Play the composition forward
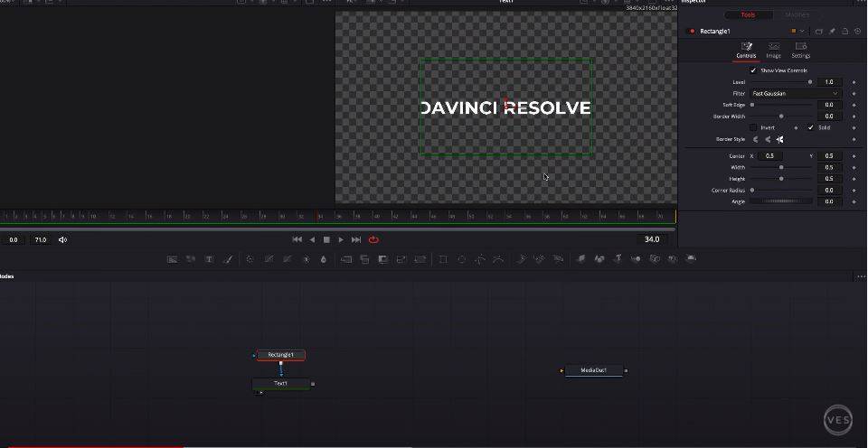This screenshot has height=448, width=868. (x=341, y=239)
